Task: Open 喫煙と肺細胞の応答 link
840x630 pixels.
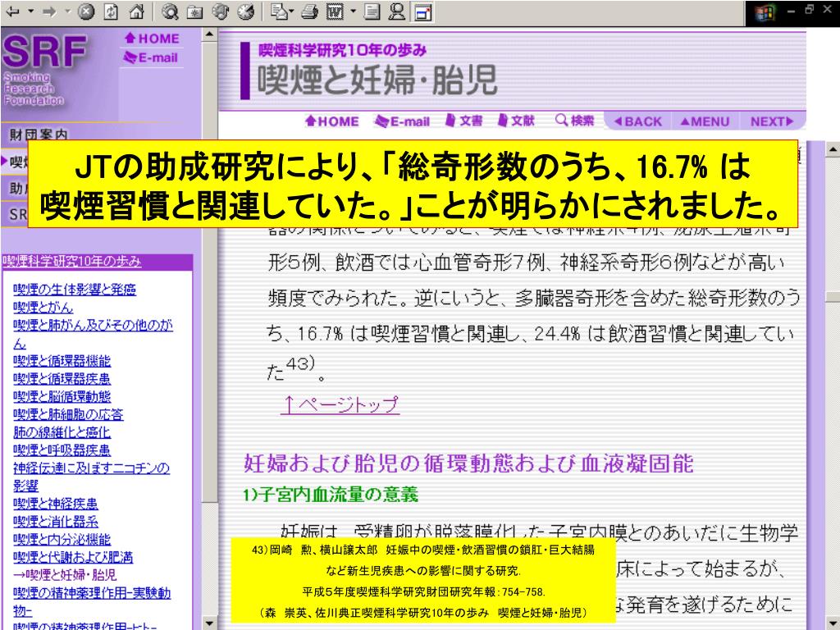Action: click(68, 414)
